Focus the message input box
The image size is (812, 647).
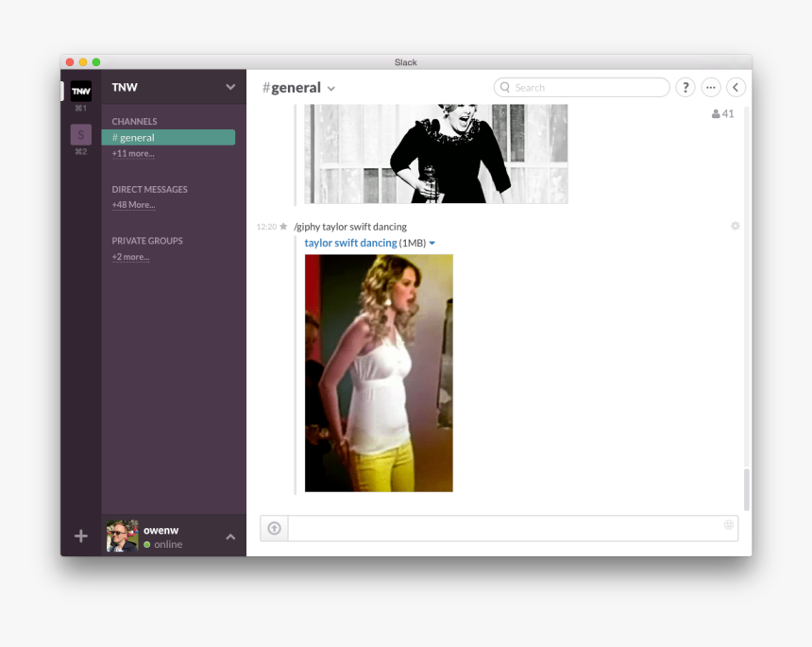tap(505, 528)
